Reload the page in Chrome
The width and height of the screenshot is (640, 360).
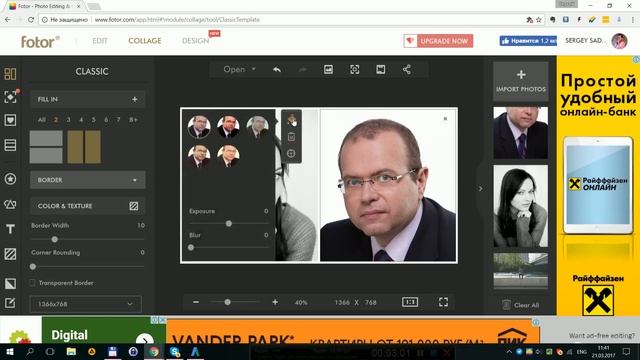coord(31,20)
